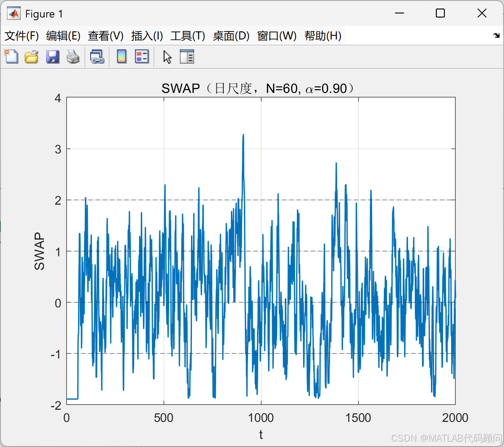Click the flat line segment at plot start
The width and height of the screenshot is (504, 447).
(72, 399)
